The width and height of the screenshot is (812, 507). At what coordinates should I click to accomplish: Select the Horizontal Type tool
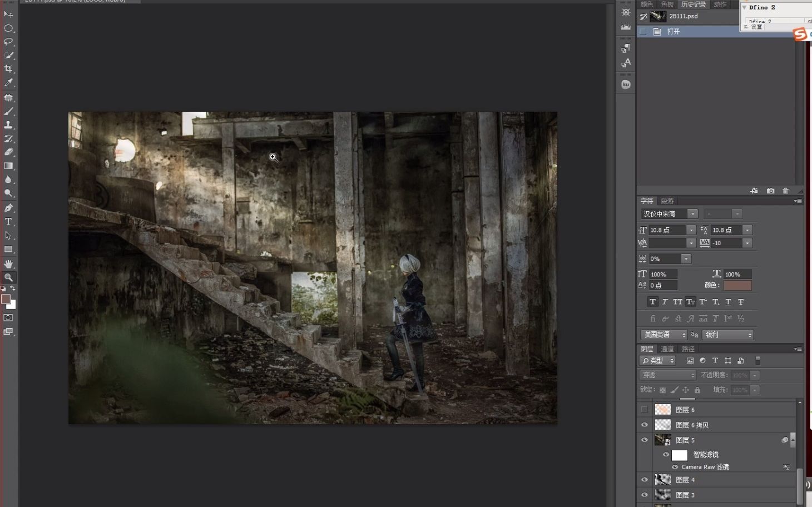point(8,221)
